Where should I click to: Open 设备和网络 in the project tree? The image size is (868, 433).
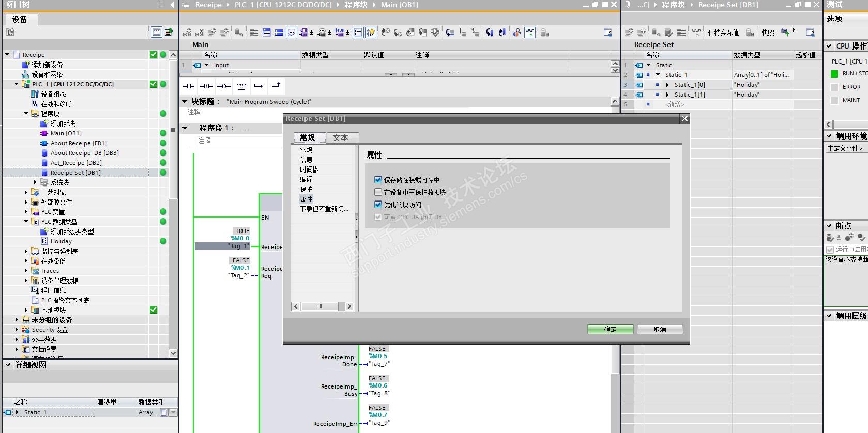pyautogui.click(x=47, y=74)
